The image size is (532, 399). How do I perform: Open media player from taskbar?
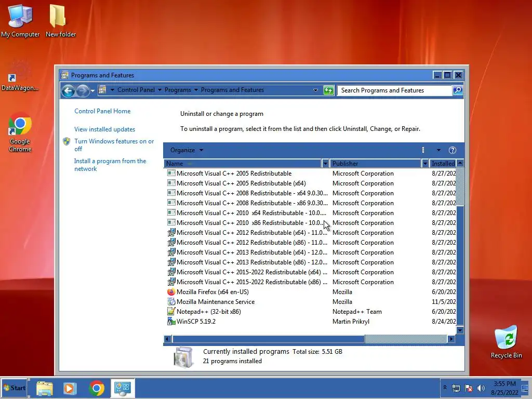tap(70, 388)
